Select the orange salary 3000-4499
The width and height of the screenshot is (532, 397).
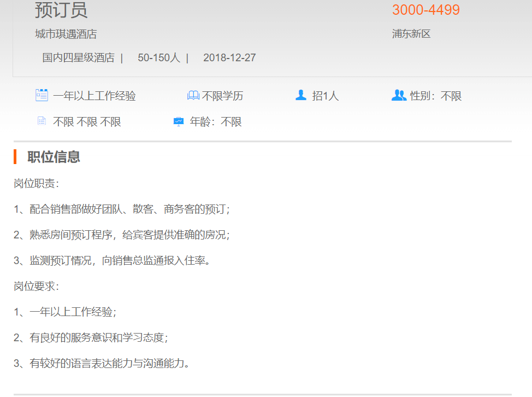coord(425,10)
